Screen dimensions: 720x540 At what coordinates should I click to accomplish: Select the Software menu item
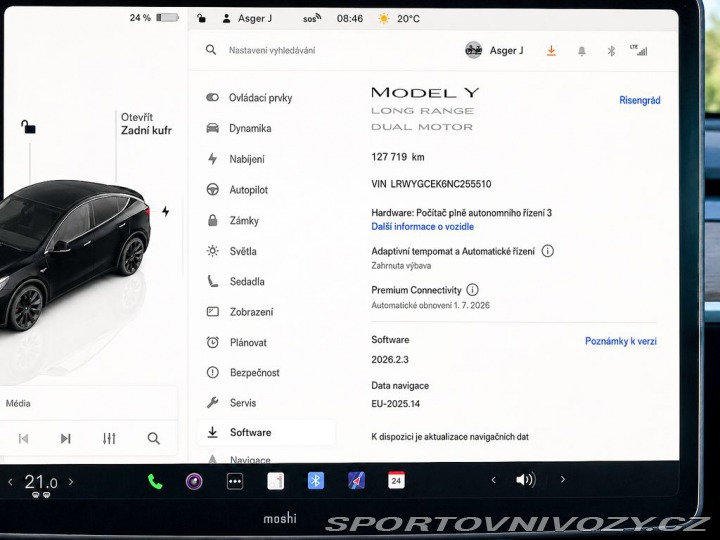[x=266, y=432]
